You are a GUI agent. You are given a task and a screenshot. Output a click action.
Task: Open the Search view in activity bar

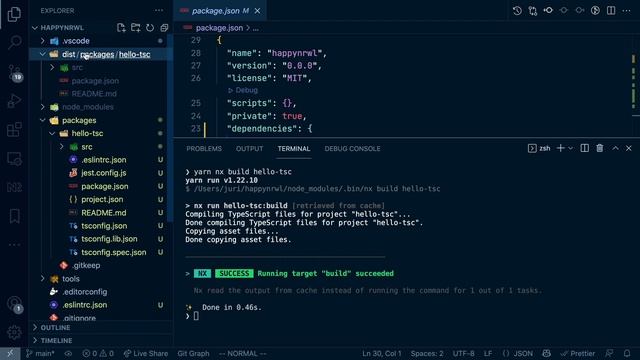[14, 42]
